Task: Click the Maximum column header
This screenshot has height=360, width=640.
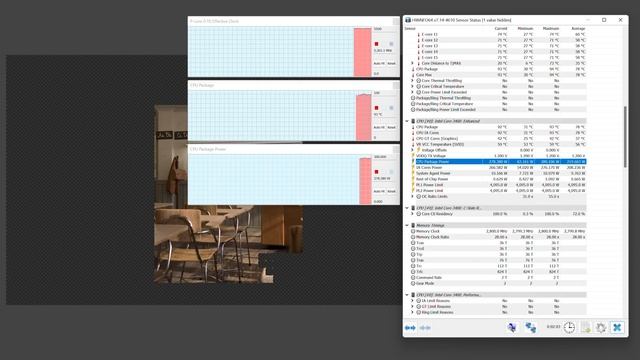Action: click(x=551, y=29)
